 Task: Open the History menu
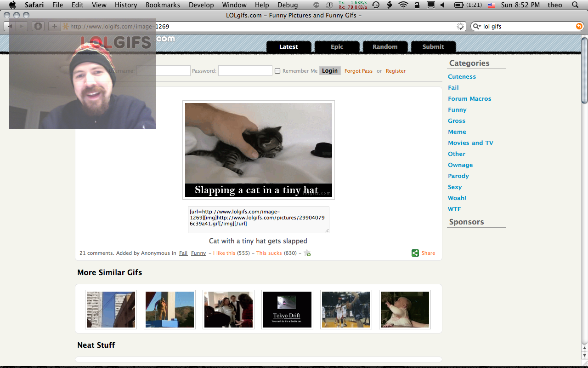(x=126, y=5)
